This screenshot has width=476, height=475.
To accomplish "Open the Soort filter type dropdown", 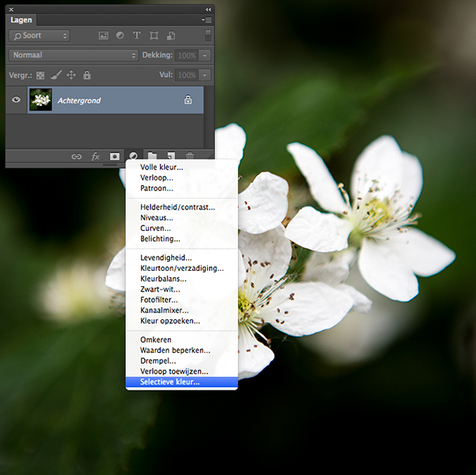I will [39, 35].
